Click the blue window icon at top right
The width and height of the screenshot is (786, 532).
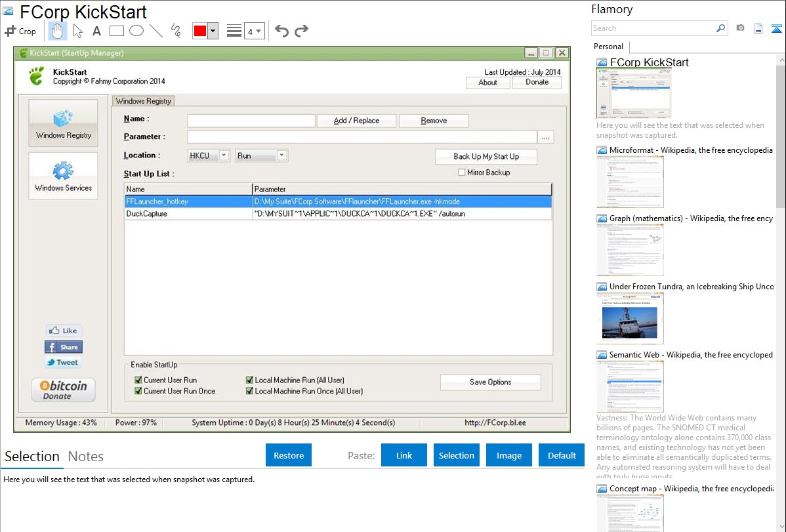776,28
